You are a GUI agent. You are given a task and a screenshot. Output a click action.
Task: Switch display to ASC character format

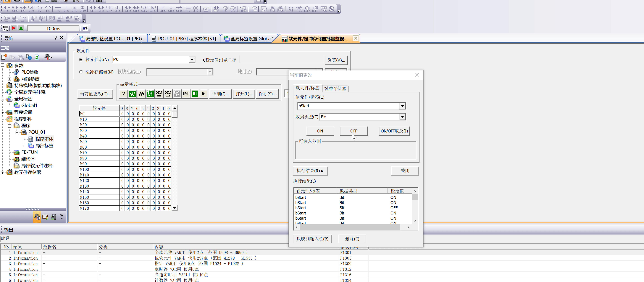[186, 94]
